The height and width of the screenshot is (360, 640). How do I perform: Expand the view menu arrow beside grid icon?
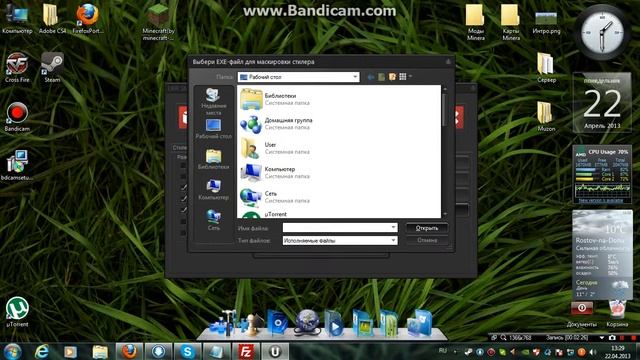pos(410,77)
